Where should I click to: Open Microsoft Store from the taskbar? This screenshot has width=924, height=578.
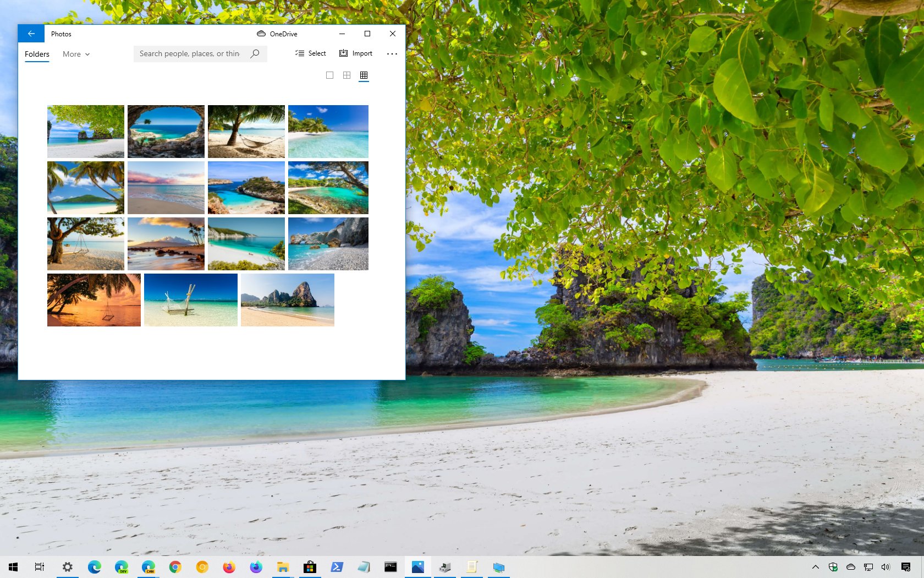[310, 567]
